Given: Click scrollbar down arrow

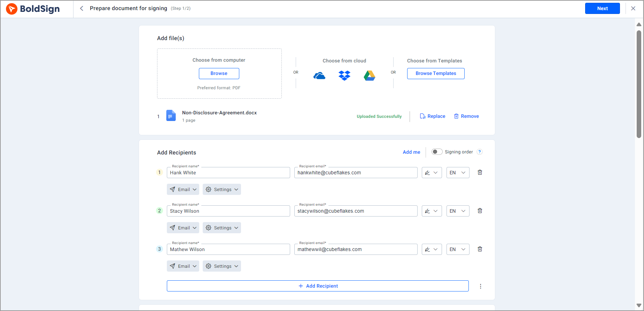Looking at the screenshot, I should click(x=639, y=305).
